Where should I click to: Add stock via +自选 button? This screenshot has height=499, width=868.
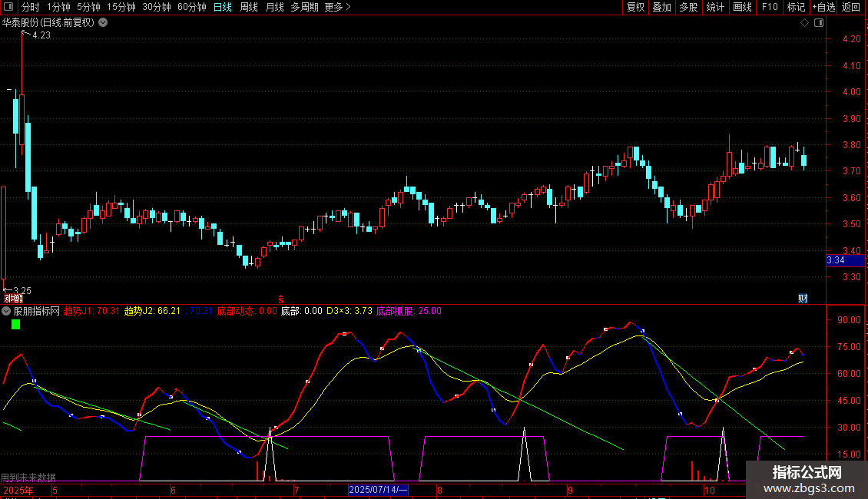coord(823,7)
